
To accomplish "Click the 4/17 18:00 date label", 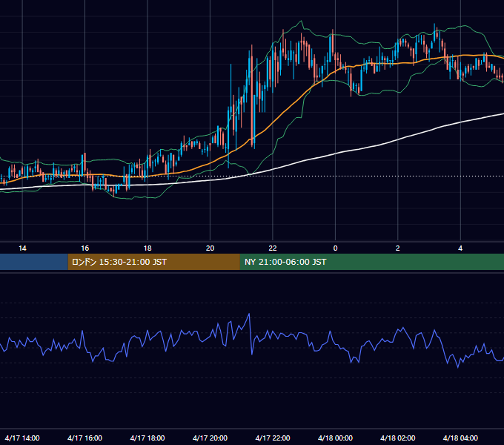I will coord(147,438).
